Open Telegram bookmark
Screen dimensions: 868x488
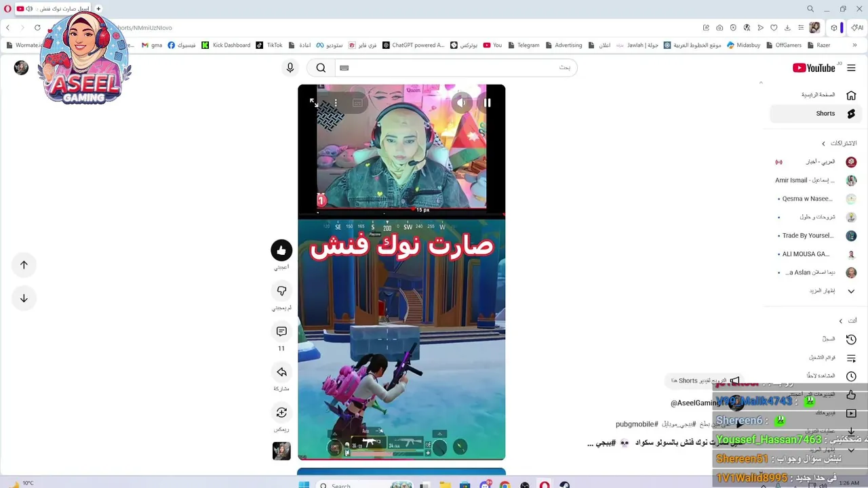point(523,45)
